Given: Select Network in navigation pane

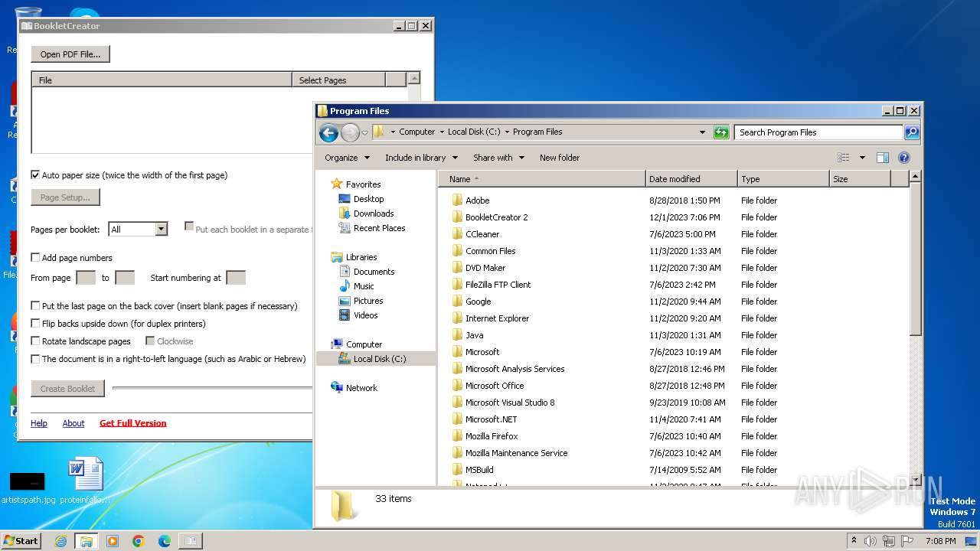Looking at the screenshot, I should 354,388.
